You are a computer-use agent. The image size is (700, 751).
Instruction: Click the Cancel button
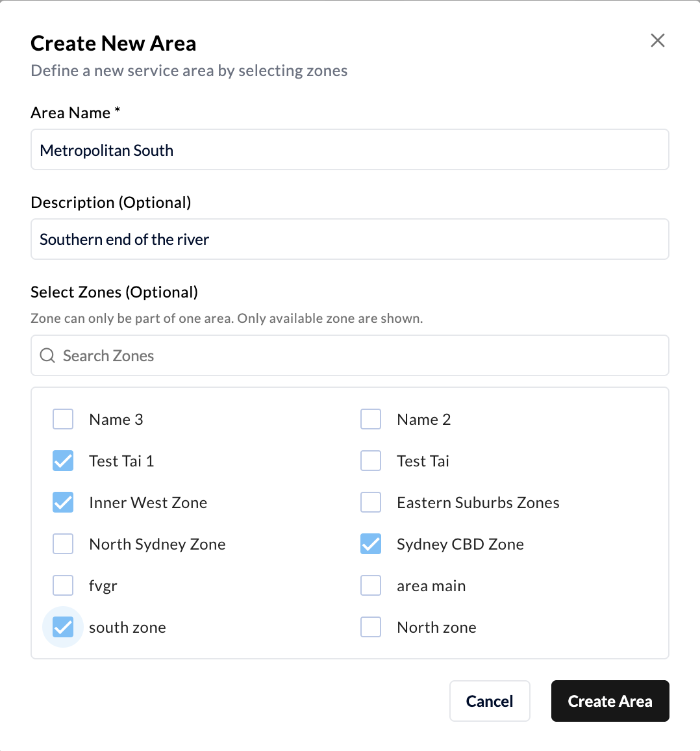click(x=490, y=701)
